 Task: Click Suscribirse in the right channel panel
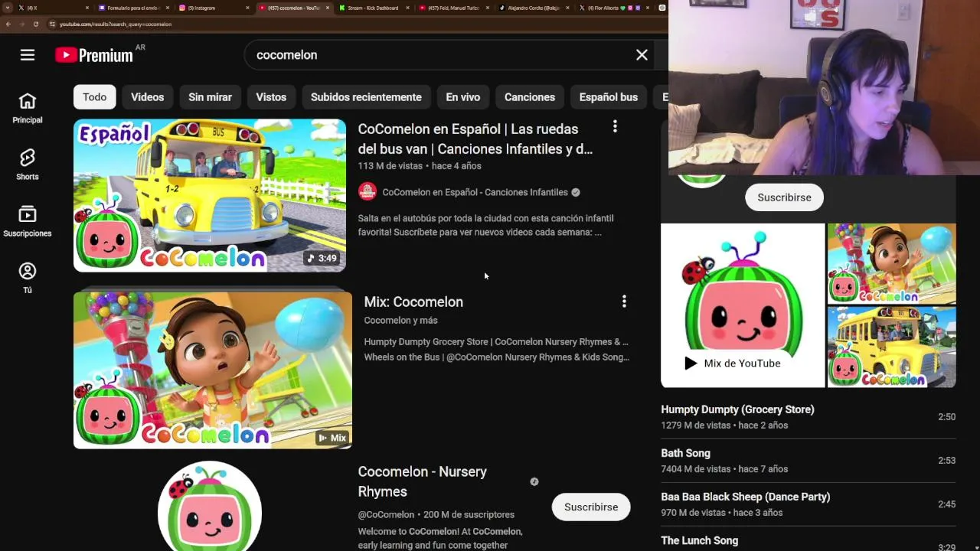[x=784, y=197]
